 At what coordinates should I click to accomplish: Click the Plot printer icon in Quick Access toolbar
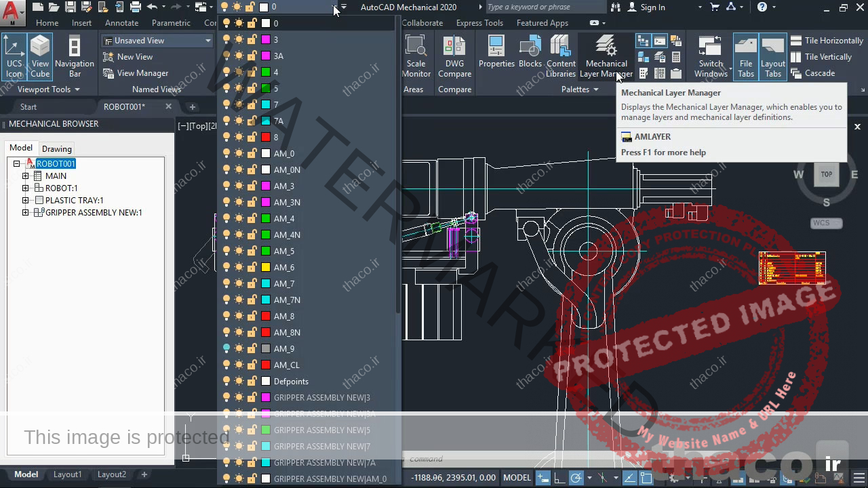pos(136,7)
